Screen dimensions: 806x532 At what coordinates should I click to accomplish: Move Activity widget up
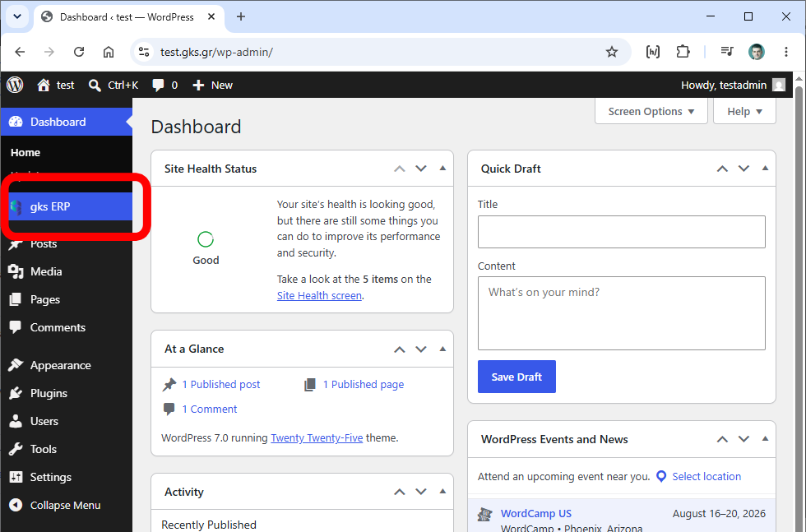pyautogui.click(x=400, y=492)
